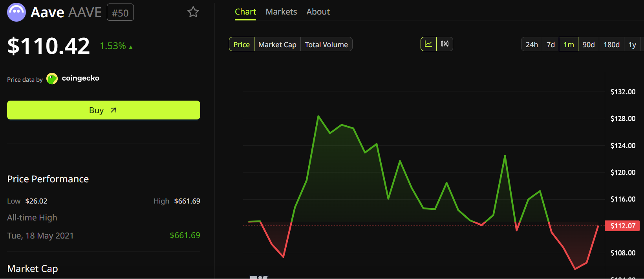Set chart range to 1y
Viewport: 644px width, 279px height.
click(632, 44)
